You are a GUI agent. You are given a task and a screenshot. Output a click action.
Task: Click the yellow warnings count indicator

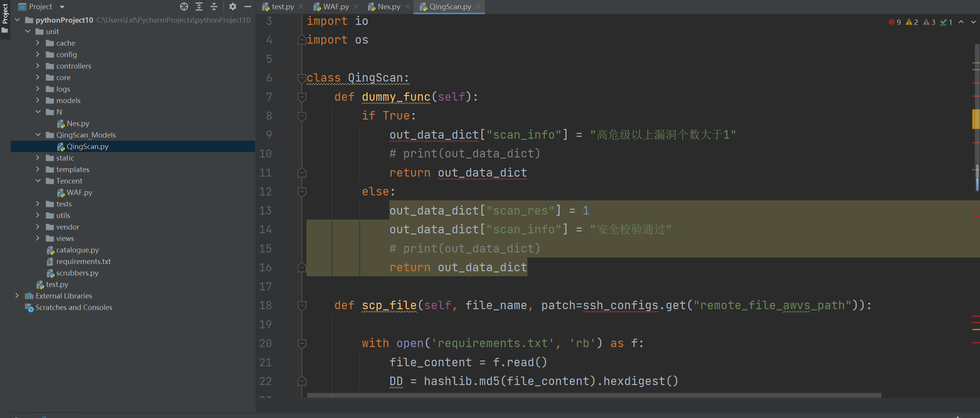912,22
